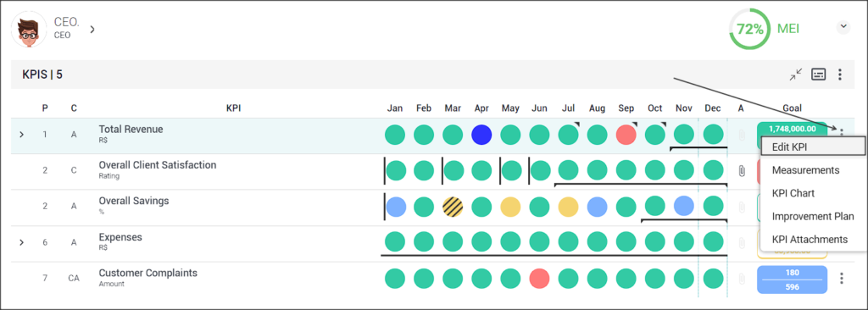Open the card view icon in KPIS header
This screenshot has width=868, height=310.
click(x=818, y=75)
